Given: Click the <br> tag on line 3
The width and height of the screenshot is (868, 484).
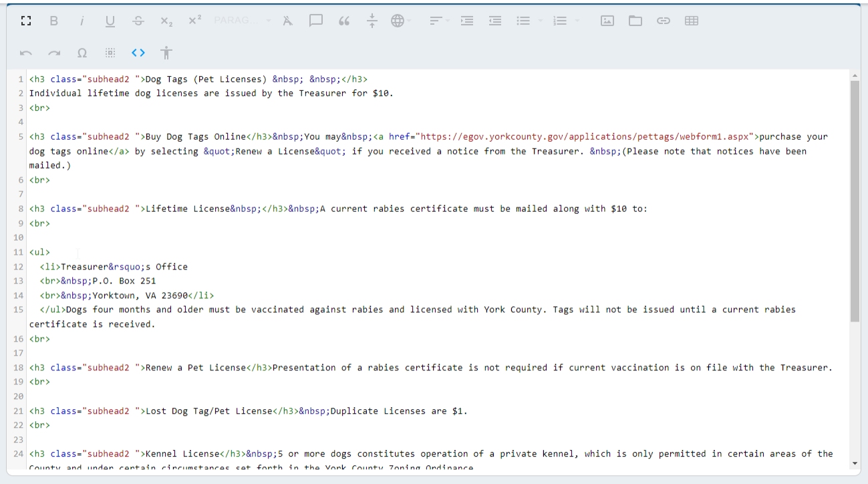Looking at the screenshot, I should pyautogui.click(x=39, y=108).
